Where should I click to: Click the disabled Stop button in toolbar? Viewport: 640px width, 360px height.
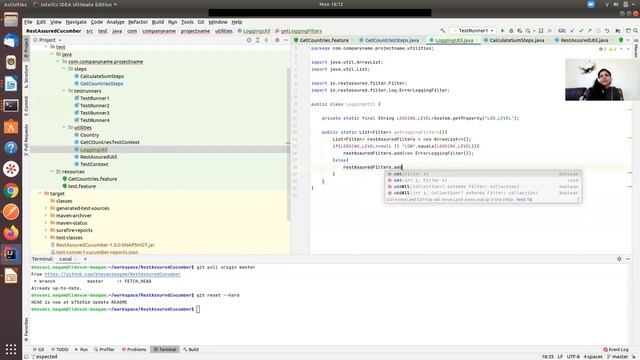(550, 31)
